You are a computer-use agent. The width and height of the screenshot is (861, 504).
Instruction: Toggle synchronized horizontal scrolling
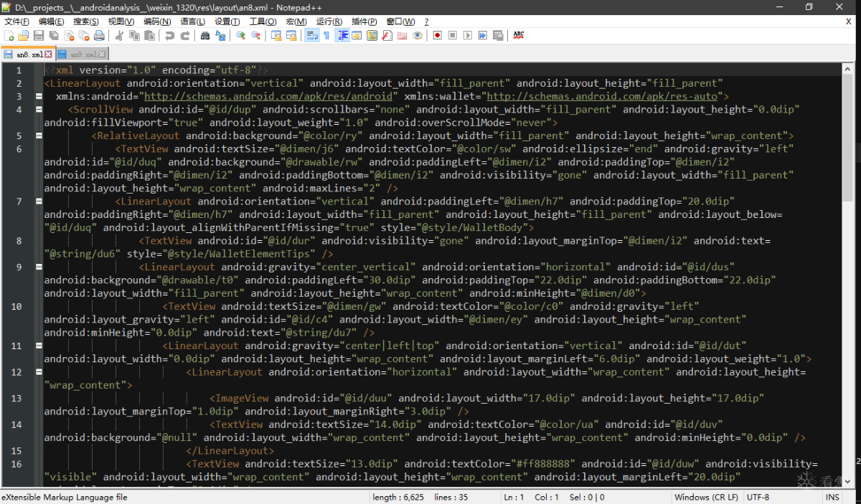point(291,35)
